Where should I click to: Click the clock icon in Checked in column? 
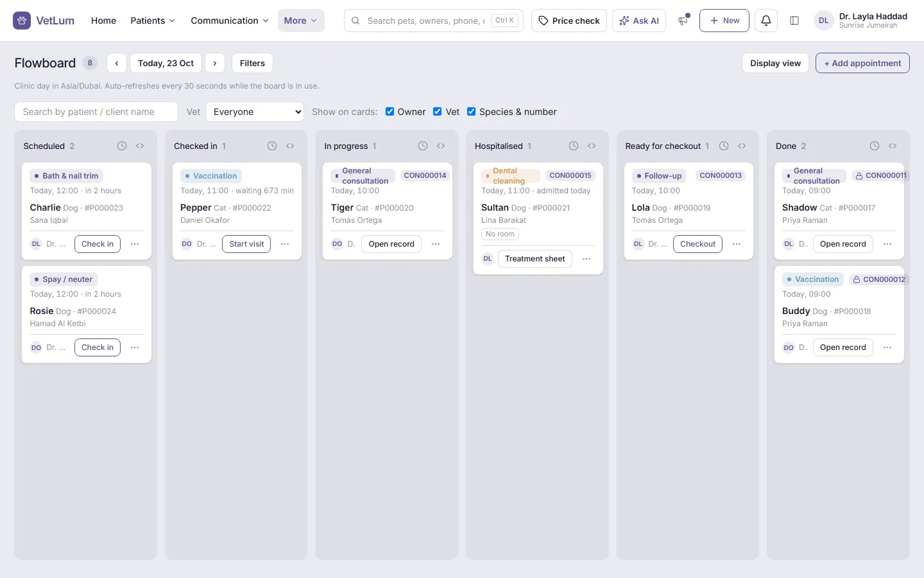click(x=272, y=146)
